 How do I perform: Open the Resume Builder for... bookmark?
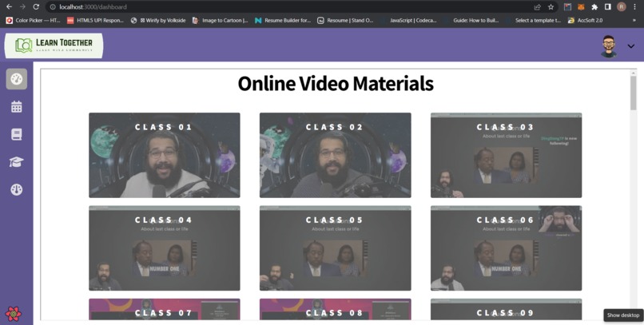(283, 20)
